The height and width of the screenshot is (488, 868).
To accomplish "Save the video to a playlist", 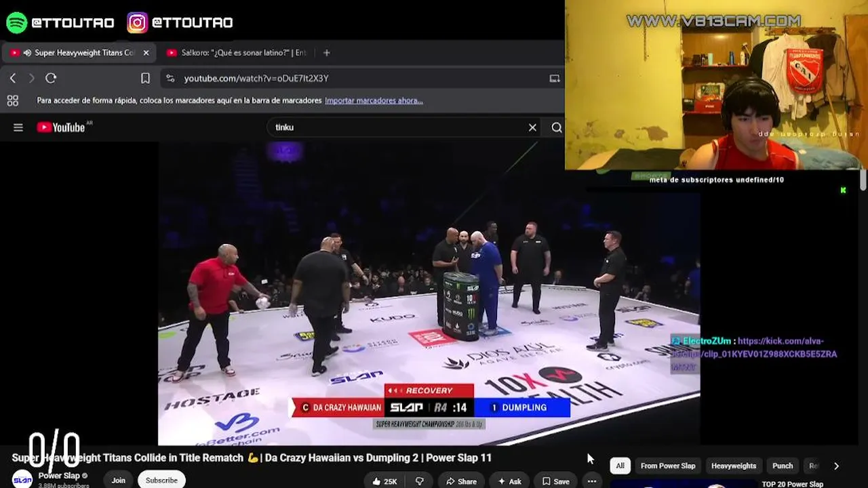I will point(555,481).
